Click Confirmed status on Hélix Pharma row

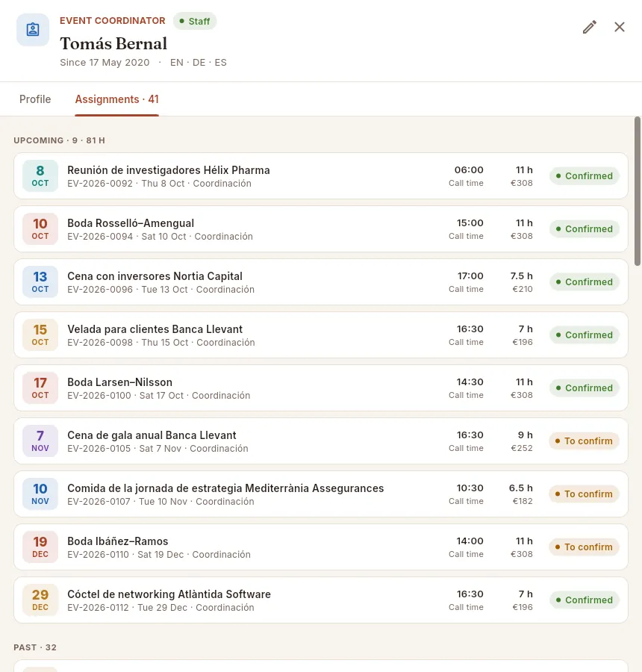tap(584, 175)
